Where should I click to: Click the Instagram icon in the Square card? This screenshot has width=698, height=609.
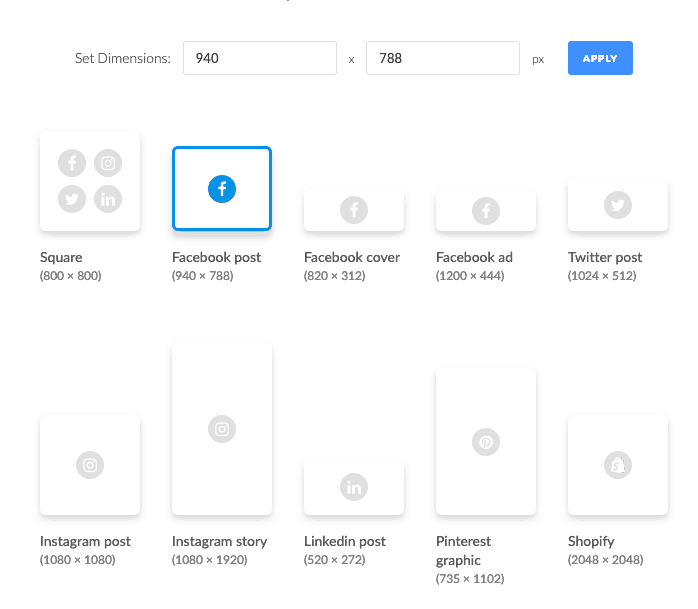108,163
